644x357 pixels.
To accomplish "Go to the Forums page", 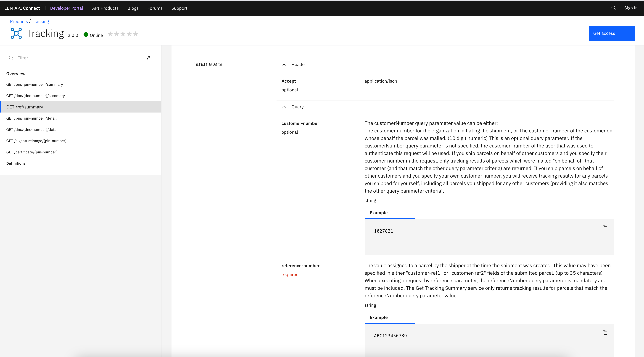I will (x=155, y=8).
